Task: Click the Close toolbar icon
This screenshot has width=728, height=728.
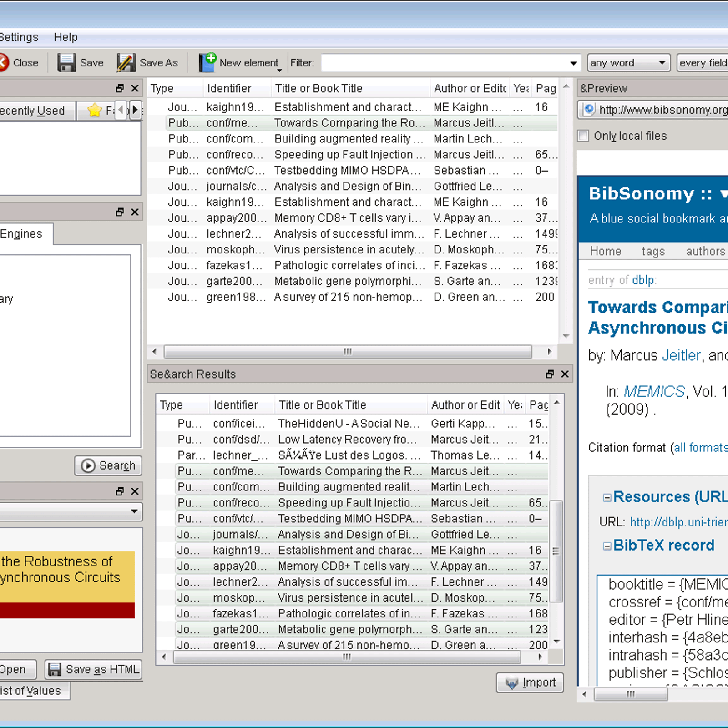Action: tap(3, 63)
